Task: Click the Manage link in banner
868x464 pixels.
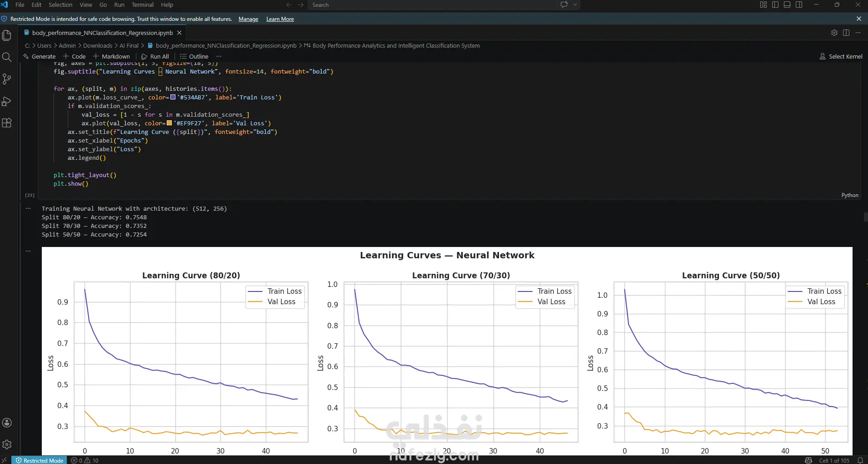Action: (x=248, y=19)
